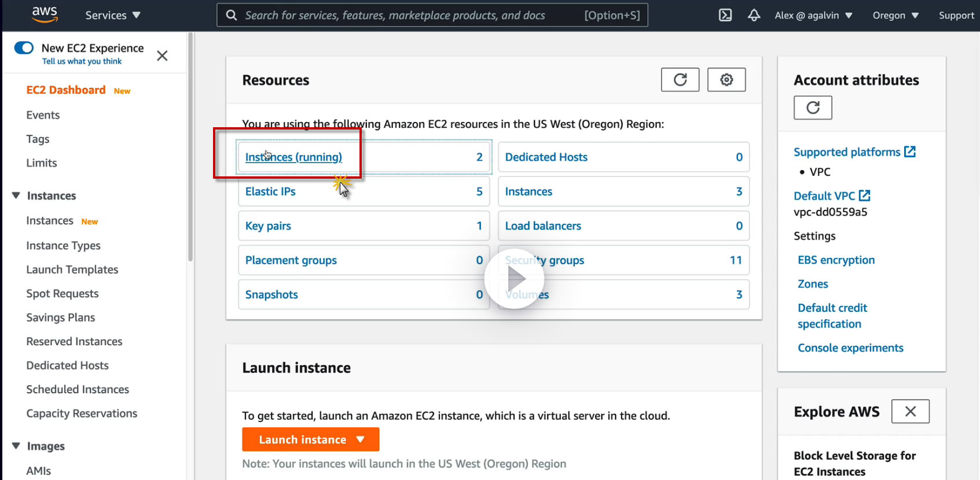Image resolution: width=980 pixels, height=480 pixels.
Task: Expand the Oregon region selector
Action: [x=895, y=15]
